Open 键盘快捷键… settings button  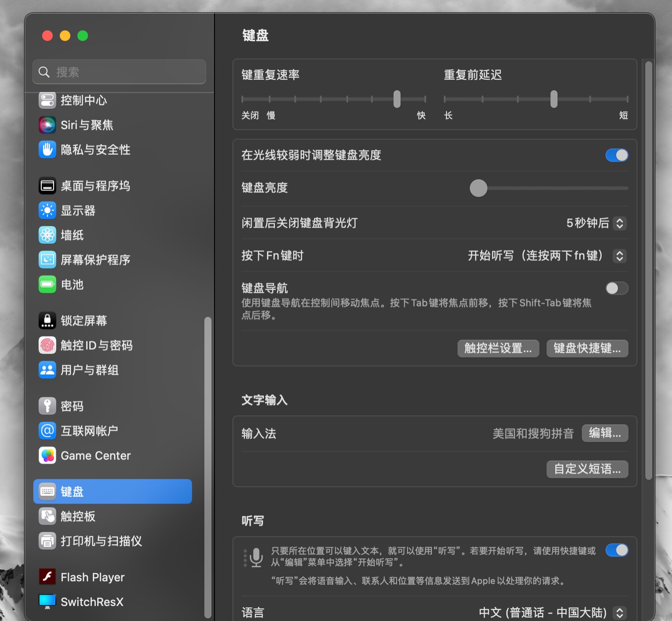(x=587, y=348)
